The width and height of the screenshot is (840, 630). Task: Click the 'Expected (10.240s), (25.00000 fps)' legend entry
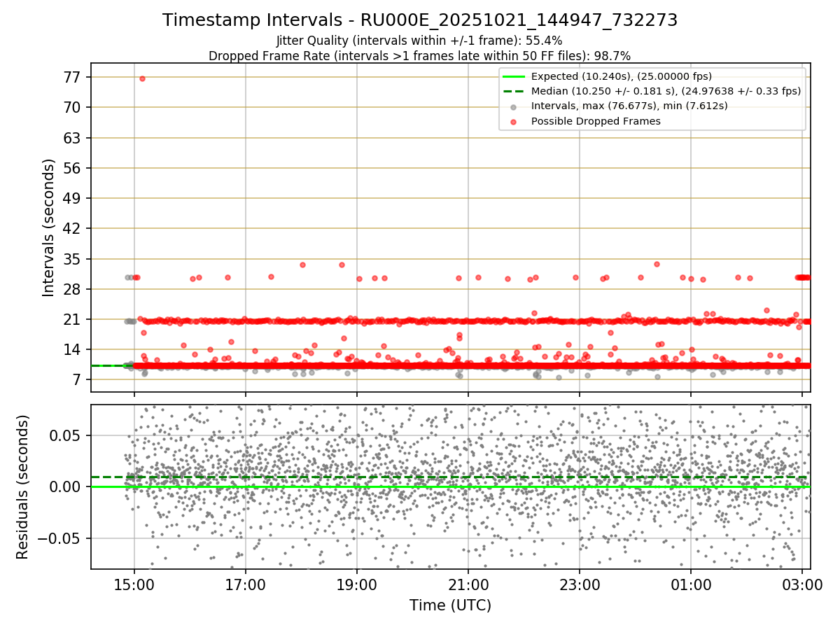tap(622, 76)
